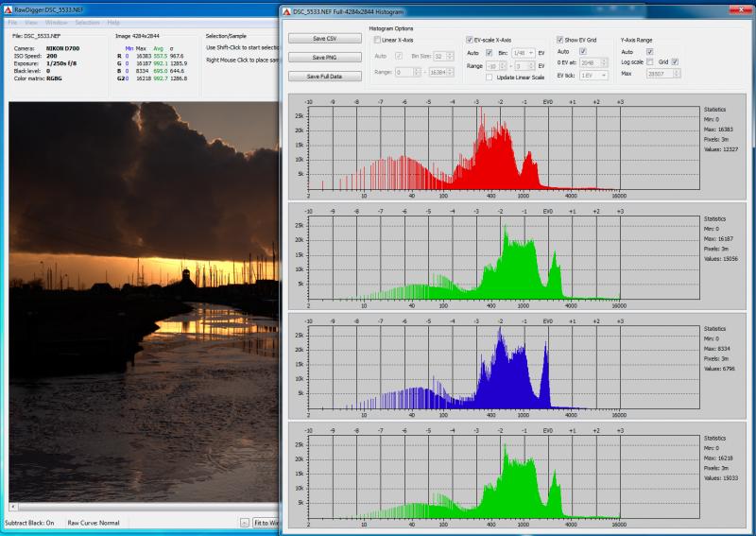Click 'Values: 12327' in red histogram statistics
Image resolution: width=756 pixels, height=536 pixels.
click(721, 149)
